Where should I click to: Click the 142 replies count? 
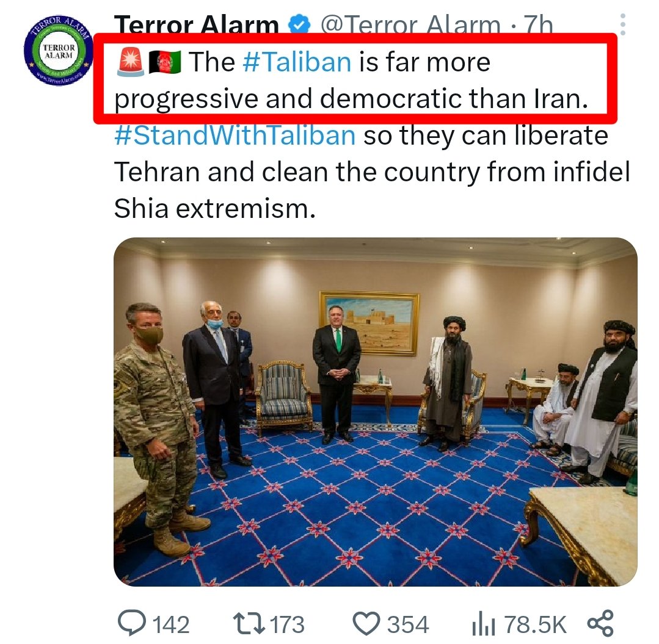coord(170,624)
